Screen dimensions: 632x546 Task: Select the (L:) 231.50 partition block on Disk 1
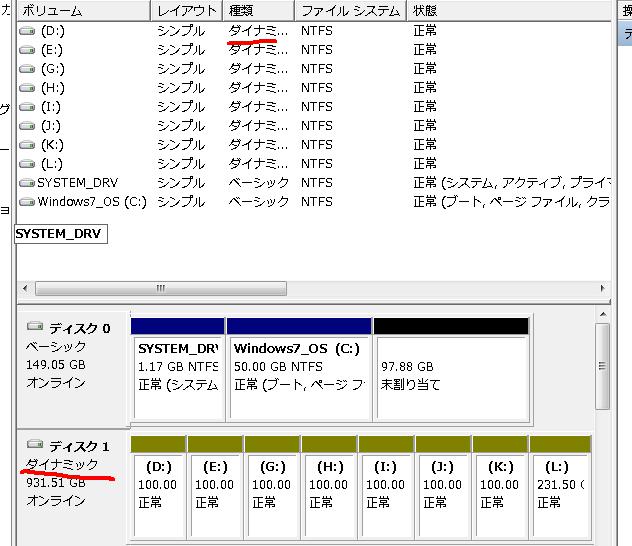click(x=560, y=488)
